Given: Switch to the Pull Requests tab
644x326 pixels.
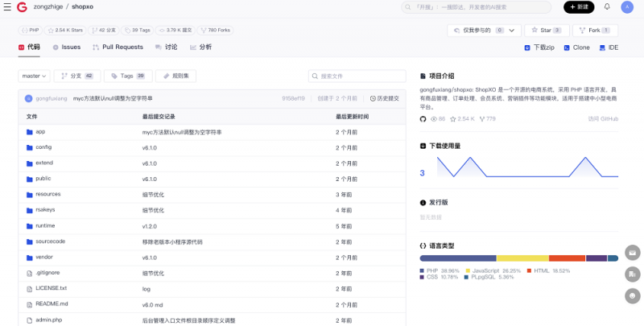Looking at the screenshot, I should pyautogui.click(x=118, y=47).
